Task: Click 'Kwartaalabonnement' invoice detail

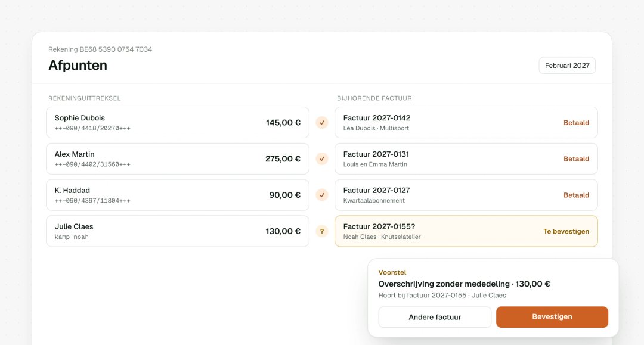Action: 374,201
